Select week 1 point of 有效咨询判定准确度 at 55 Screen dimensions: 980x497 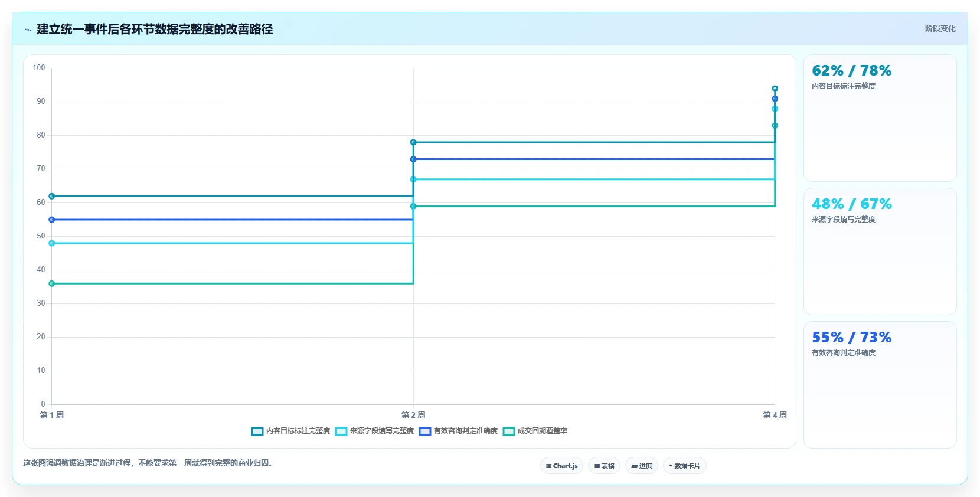tap(52, 220)
